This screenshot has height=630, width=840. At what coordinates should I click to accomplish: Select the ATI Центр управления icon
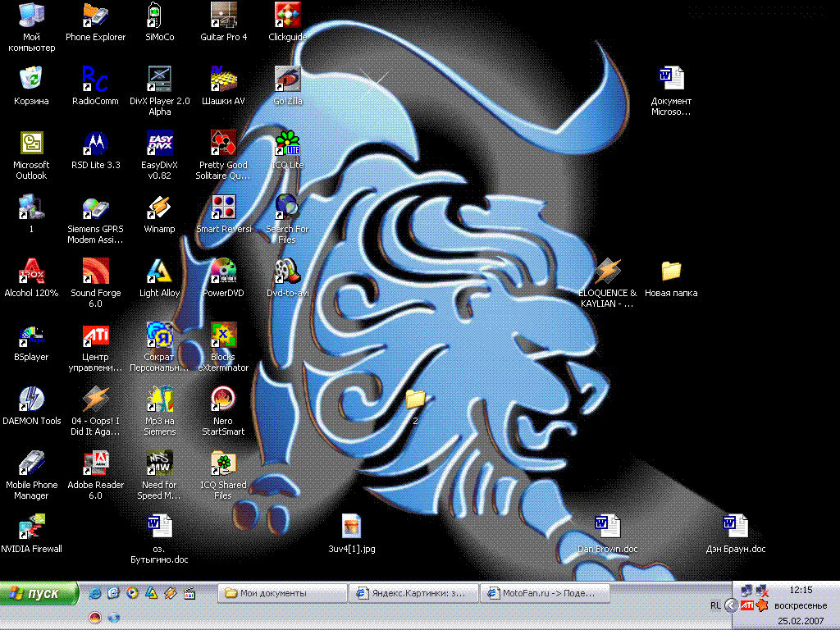pyautogui.click(x=95, y=336)
